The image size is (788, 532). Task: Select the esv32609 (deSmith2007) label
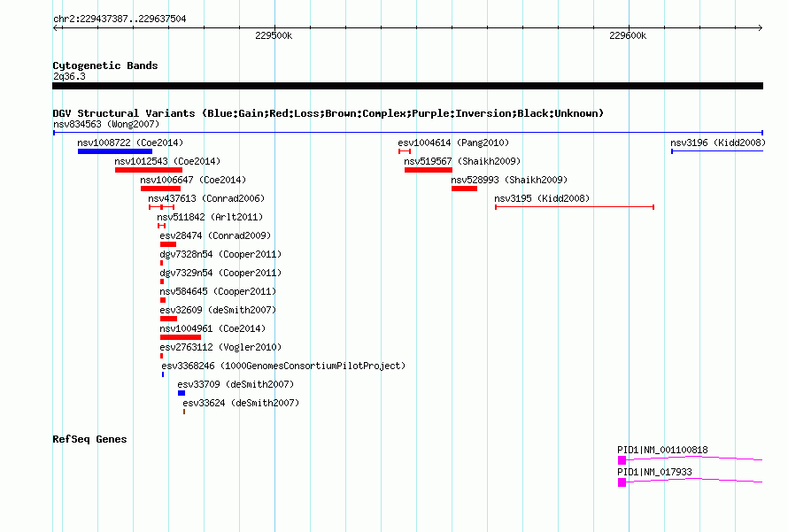tap(218, 310)
